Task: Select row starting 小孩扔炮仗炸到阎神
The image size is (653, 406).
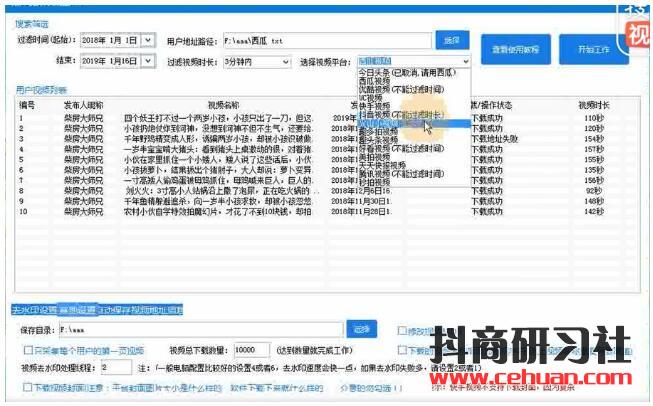Action: click(x=326, y=129)
